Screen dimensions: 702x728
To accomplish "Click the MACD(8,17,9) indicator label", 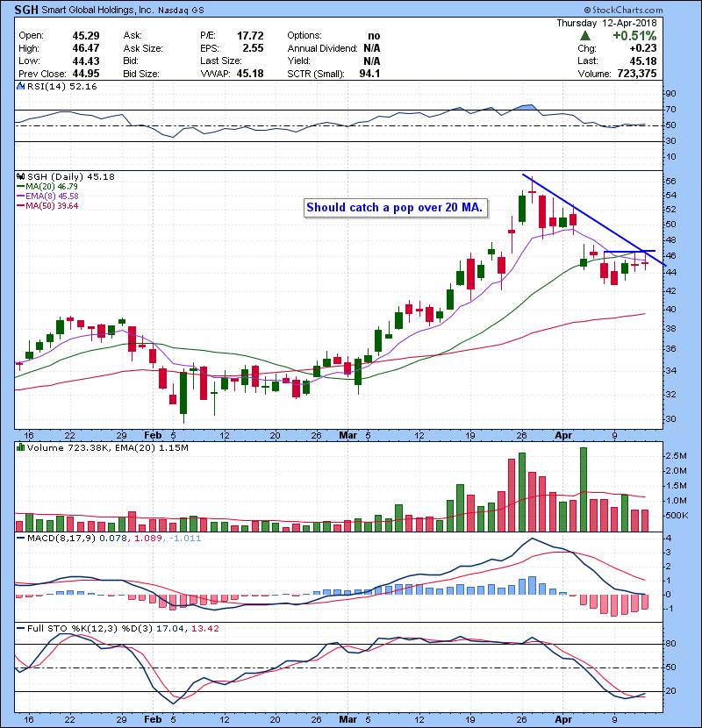I will pyautogui.click(x=62, y=539).
